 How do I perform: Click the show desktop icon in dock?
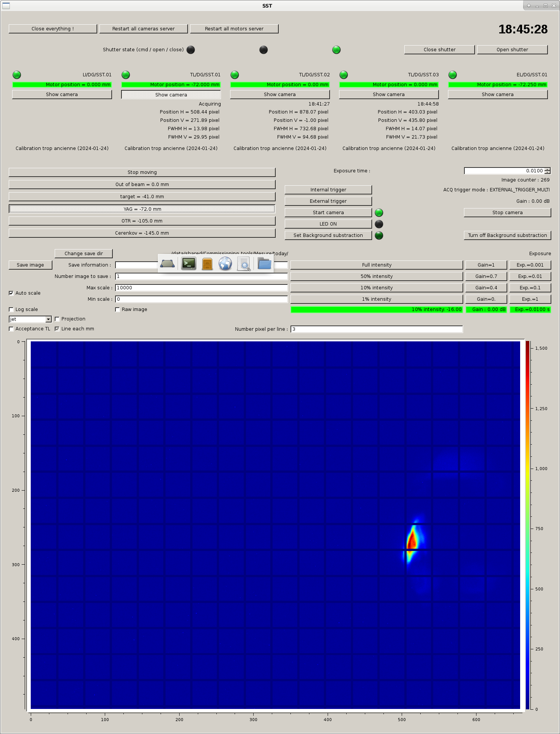(x=167, y=264)
